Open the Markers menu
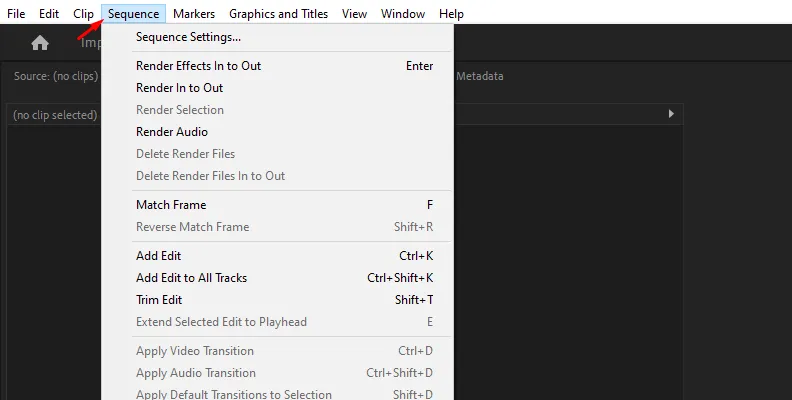Viewport: 792px width, 400px height. [x=193, y=14]
